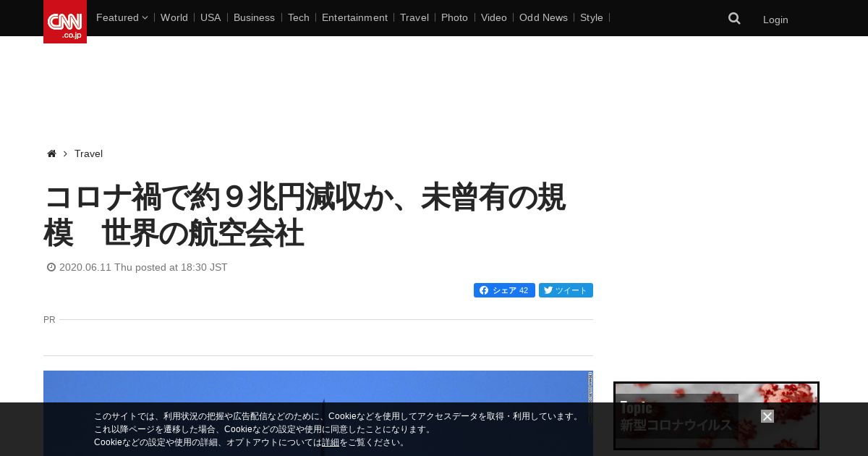Viewport: 868px width, 456px height.
Task: Open the Style section
Action: click(592, 17)
